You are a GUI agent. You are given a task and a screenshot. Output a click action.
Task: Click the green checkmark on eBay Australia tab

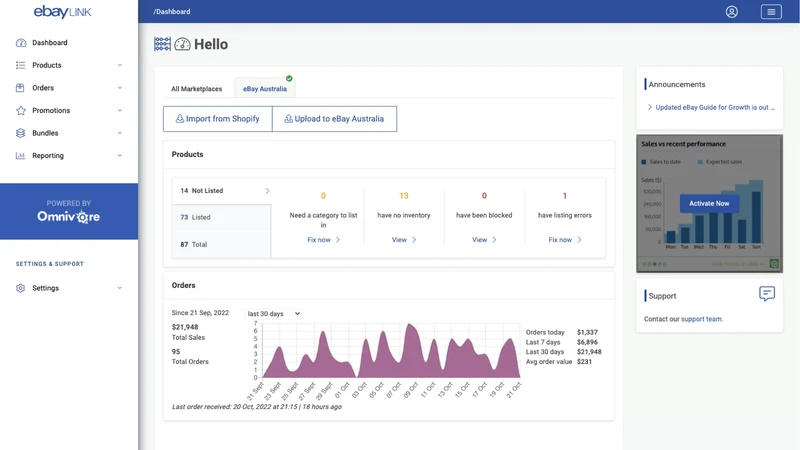[289, 79]
